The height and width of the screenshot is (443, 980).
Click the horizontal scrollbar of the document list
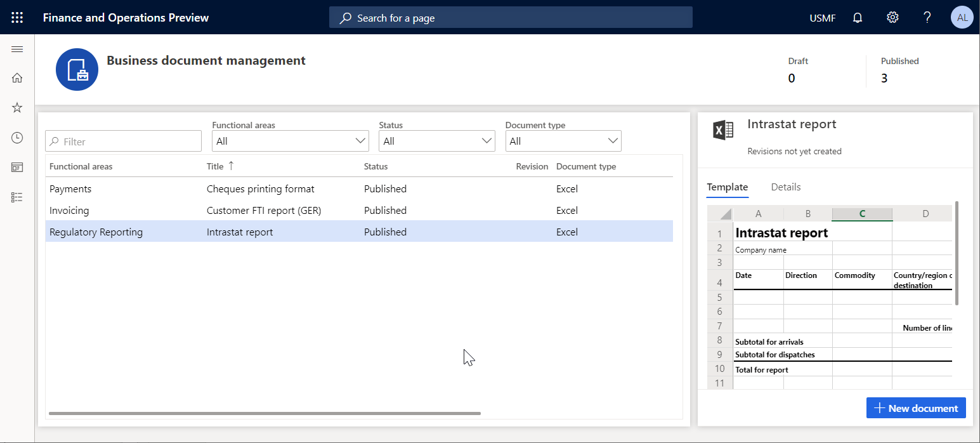265,413
